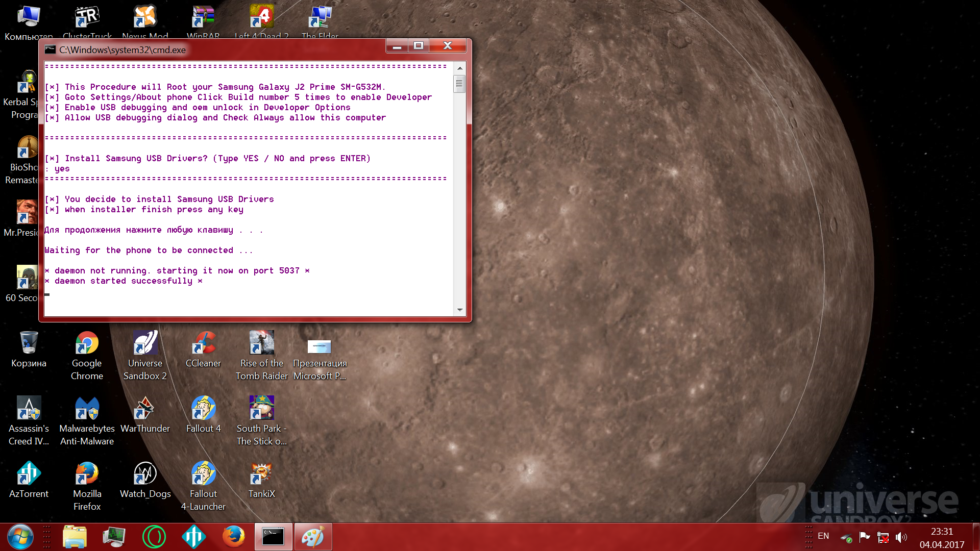Maximize the cmd.exe window
This screenshot has width=980, height=551.
coord(419,46)
